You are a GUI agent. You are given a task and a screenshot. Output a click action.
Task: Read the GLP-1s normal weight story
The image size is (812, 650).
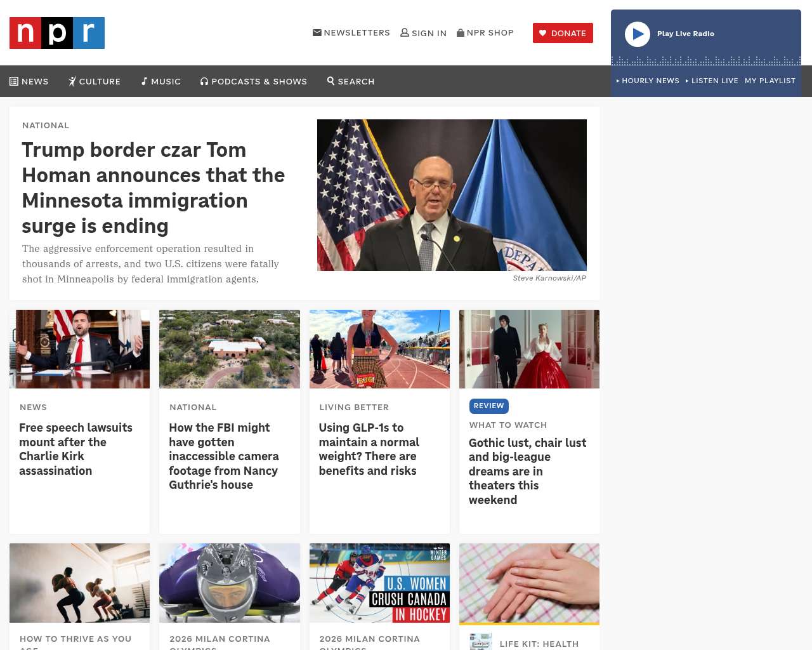[x=369, y=449]
